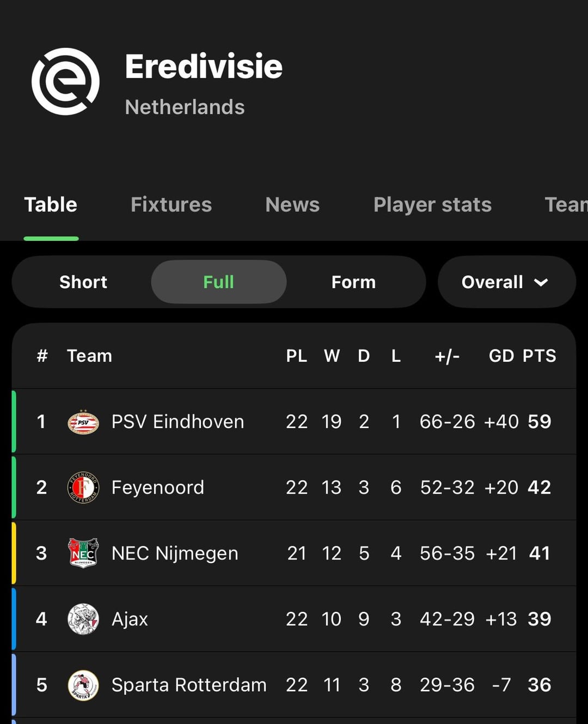This screenshot has width=588, height=724.
Task: Click the Feyenoord club crest
Action: point(83,488)
